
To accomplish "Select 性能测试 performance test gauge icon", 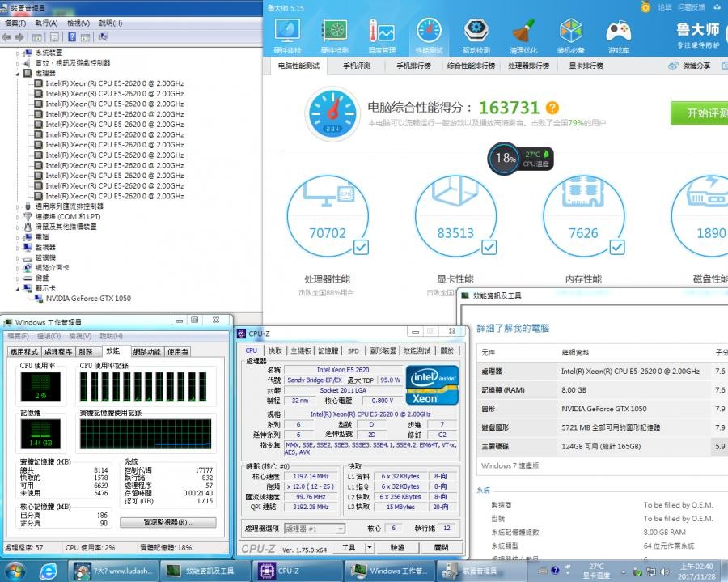I will (429, 36).
